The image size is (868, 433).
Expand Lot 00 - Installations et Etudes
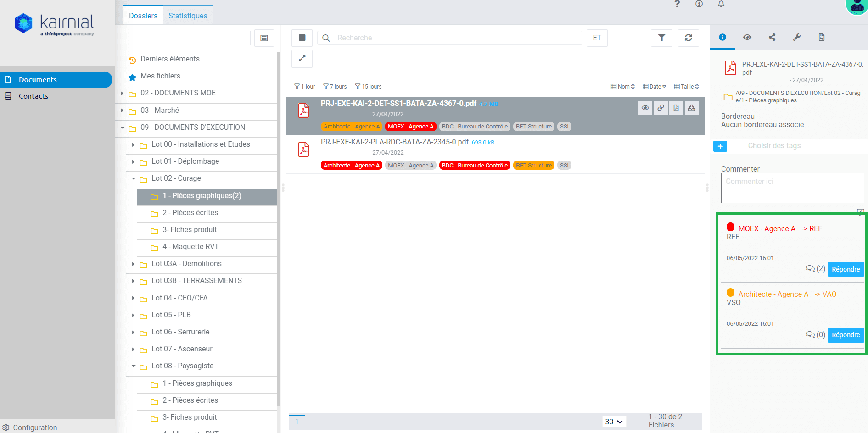(x=133, y=145)
